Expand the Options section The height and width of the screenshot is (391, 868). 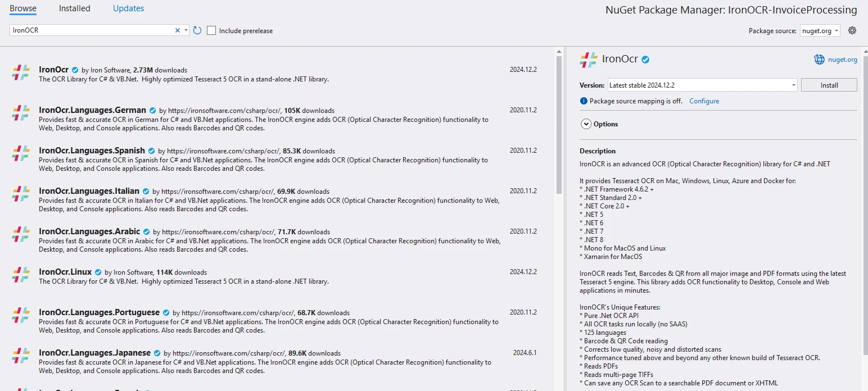click(586, 124)
